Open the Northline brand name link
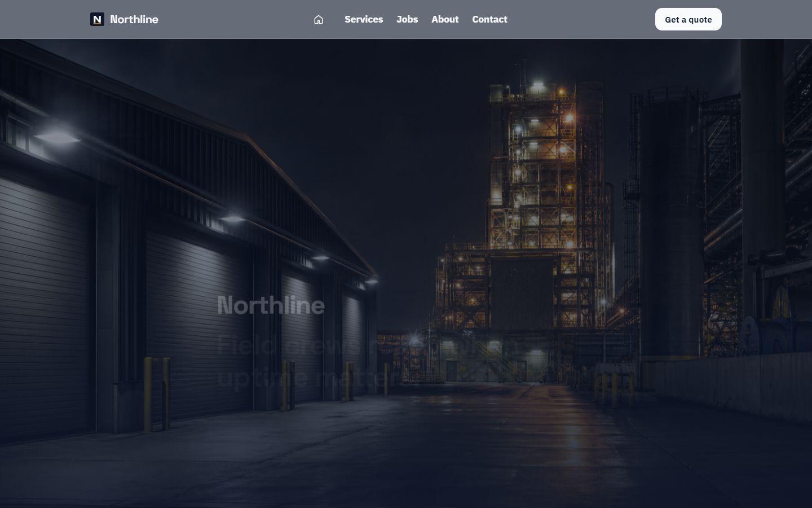Image resolution: width=812 pixels, height=508 pixels. [134, 19]
